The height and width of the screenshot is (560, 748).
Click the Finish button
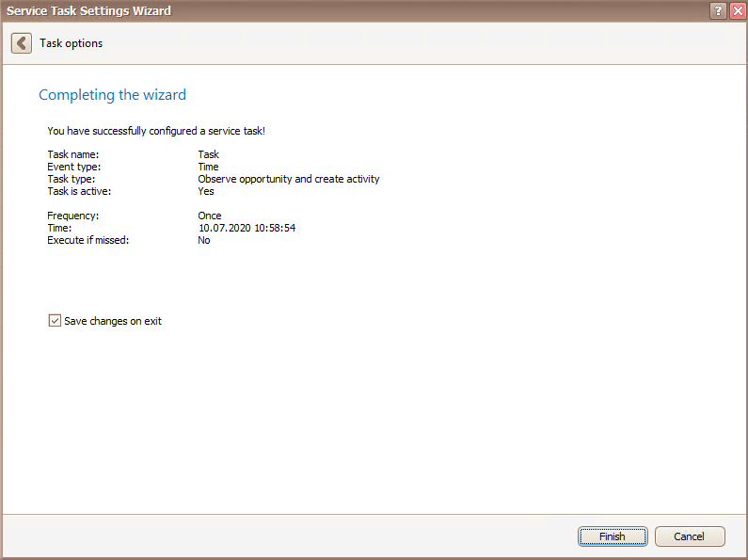[x=613, y=536]
